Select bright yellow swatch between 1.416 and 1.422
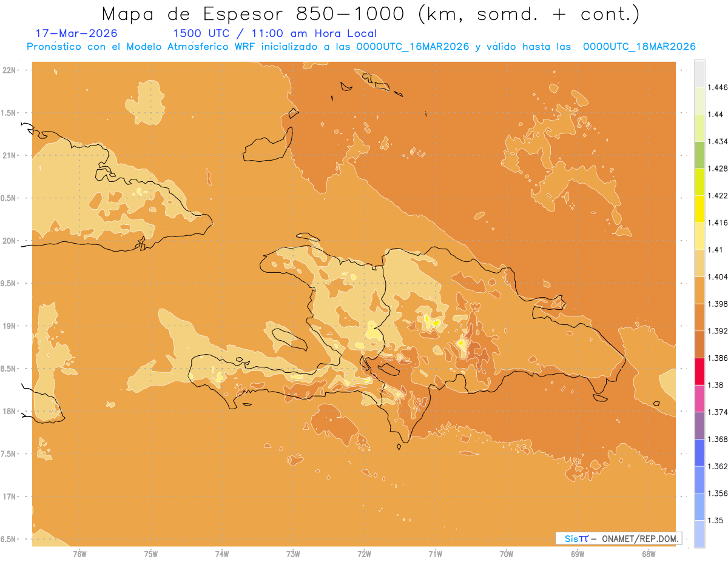The image size is (728, 562). (x=699, y=209)
